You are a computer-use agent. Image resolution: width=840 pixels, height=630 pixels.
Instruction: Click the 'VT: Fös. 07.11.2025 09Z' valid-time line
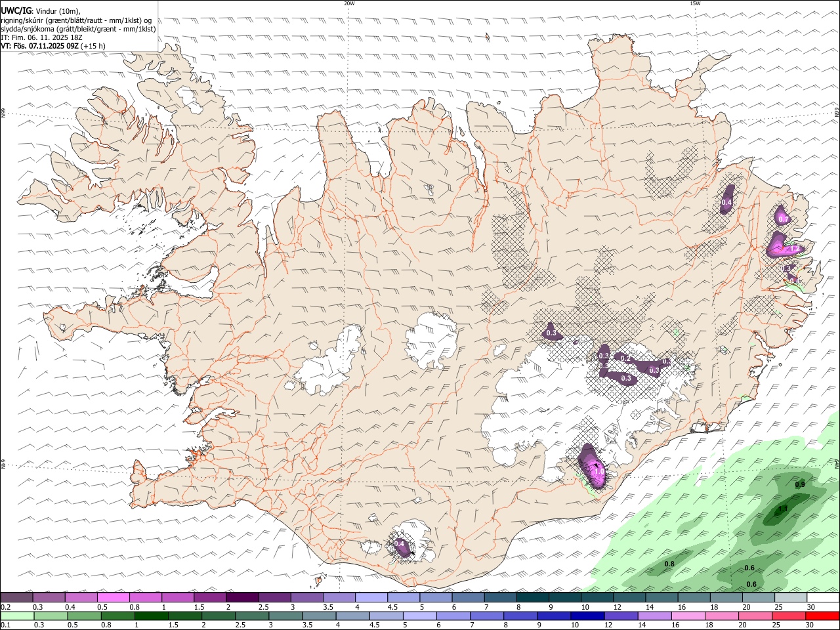click(x=41, y=46)
